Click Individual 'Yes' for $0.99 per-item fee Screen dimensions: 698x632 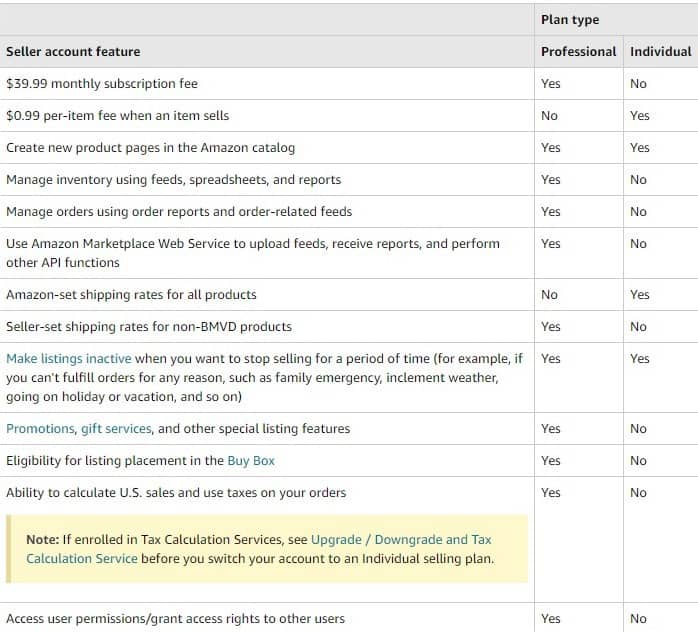coord(640,116)
